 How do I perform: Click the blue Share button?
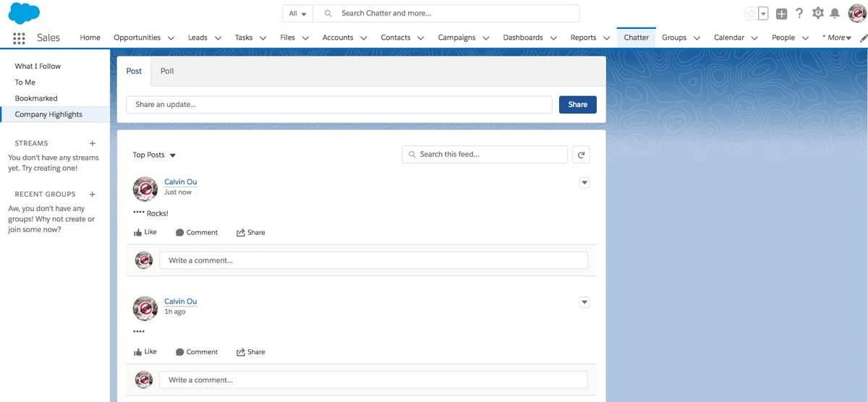(x=578, y=104)
